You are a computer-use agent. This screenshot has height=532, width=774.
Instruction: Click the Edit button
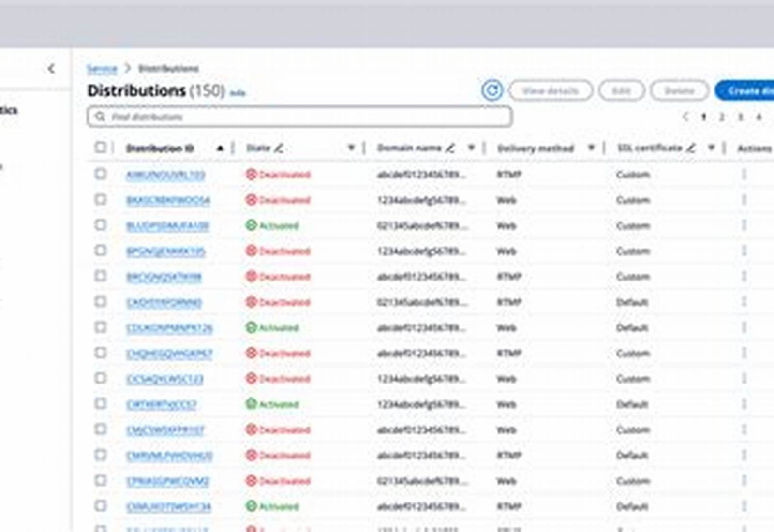622,90
